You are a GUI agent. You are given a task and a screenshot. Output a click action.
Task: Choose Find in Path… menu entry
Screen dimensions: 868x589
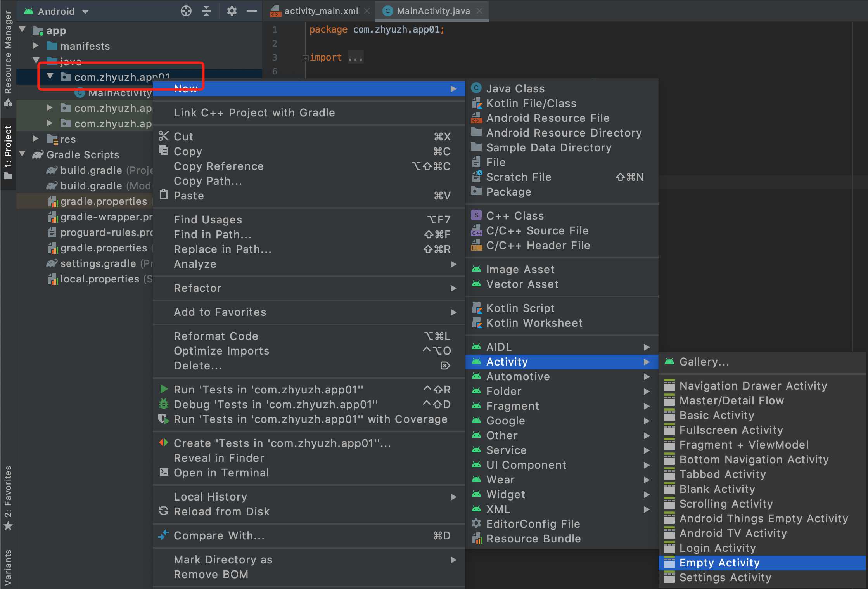(309, 234)
